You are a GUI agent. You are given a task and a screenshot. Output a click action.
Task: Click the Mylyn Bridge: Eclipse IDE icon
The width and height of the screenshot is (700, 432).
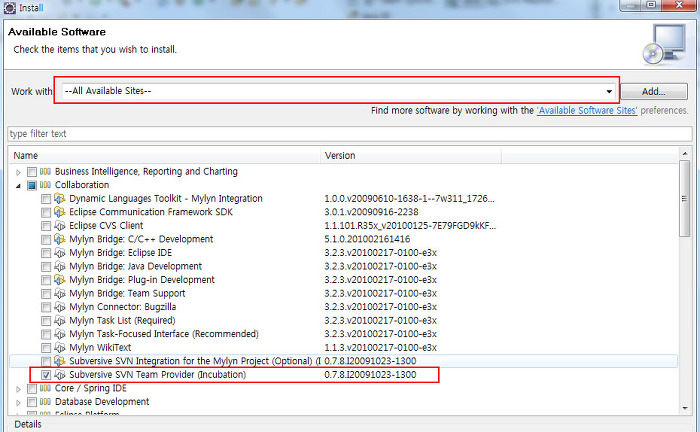pyautogui.click(x=60, y=253)
